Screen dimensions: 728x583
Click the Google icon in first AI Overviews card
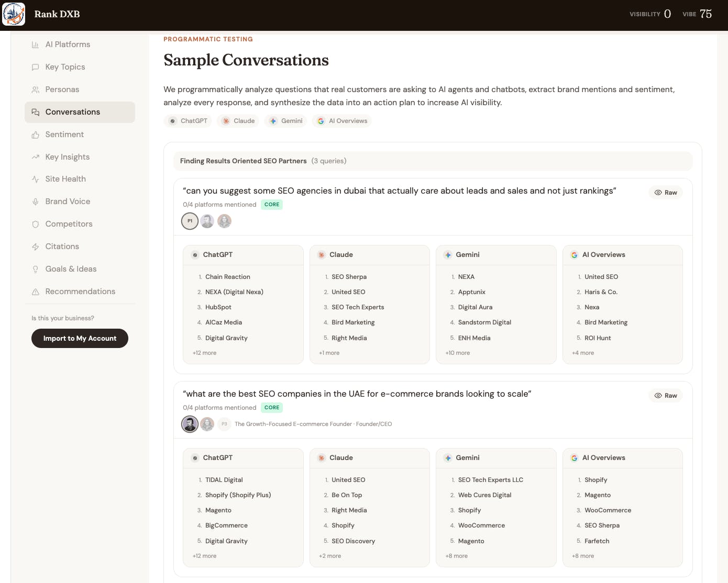click(x=574, y=255)
